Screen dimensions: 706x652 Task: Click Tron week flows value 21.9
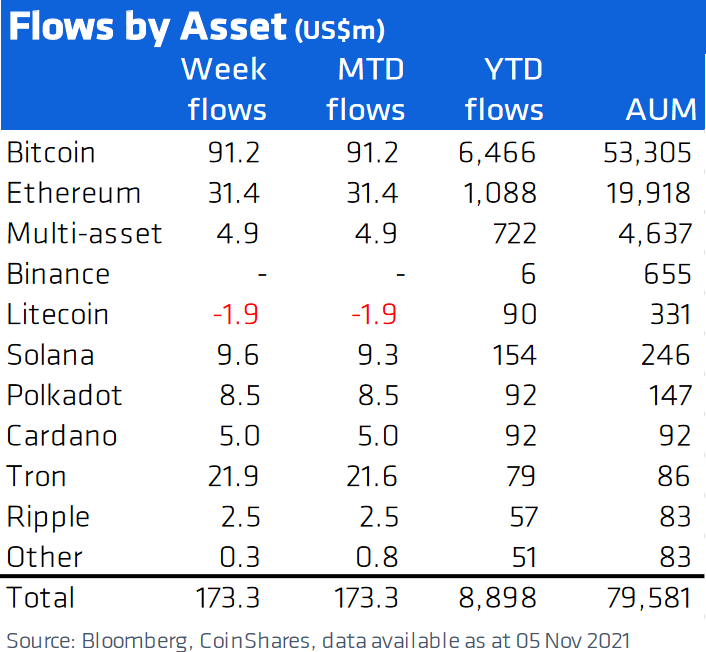tap(233, 476)
